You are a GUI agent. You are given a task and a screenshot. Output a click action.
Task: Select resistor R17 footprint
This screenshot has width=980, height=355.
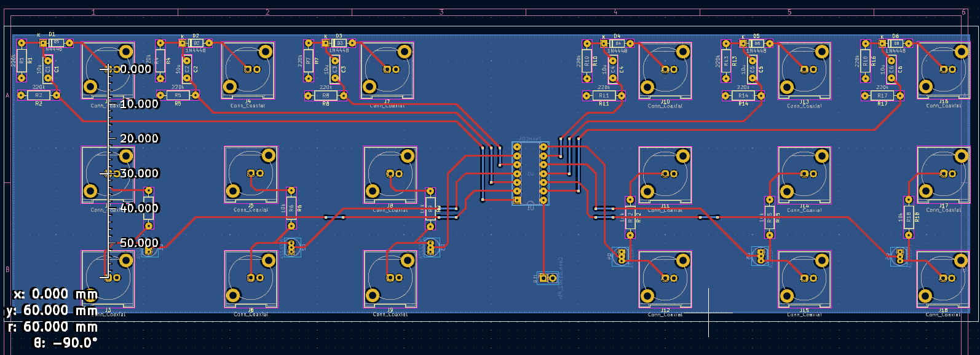[883, 96]
